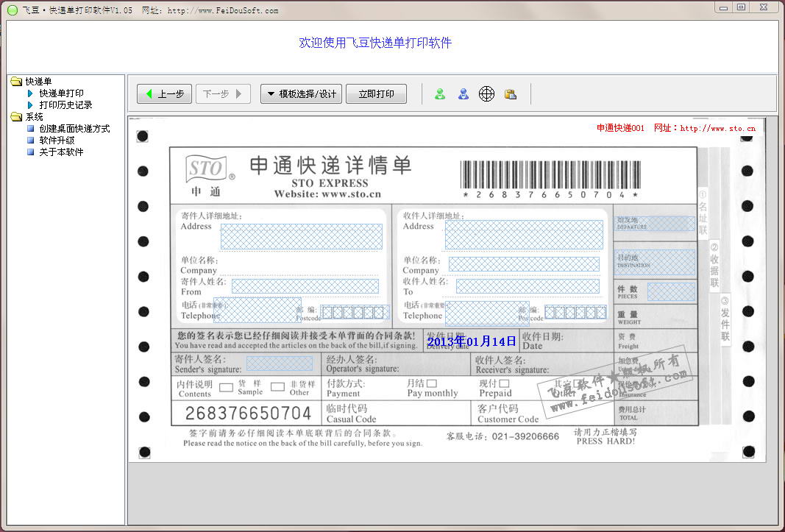
Task: Minimize the application window
Action: (723, 7)
